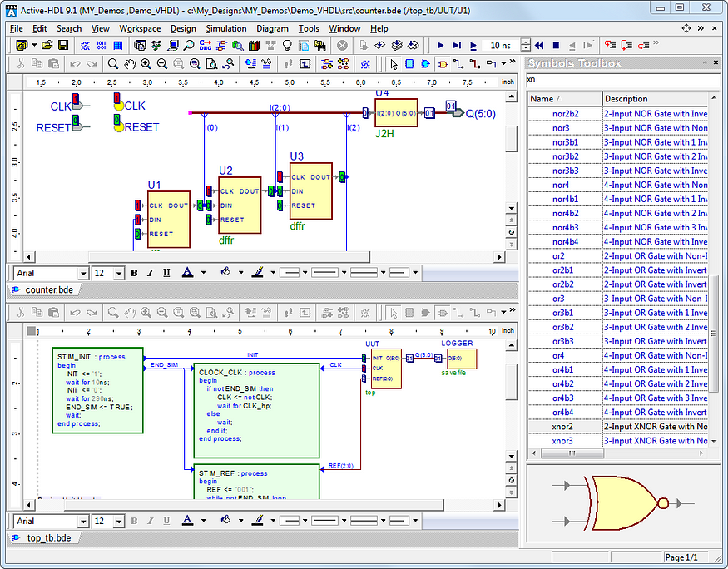Open the Arial font dropdown for counter.bde
Screen dimensions: 728x569
tap(83, 274)
